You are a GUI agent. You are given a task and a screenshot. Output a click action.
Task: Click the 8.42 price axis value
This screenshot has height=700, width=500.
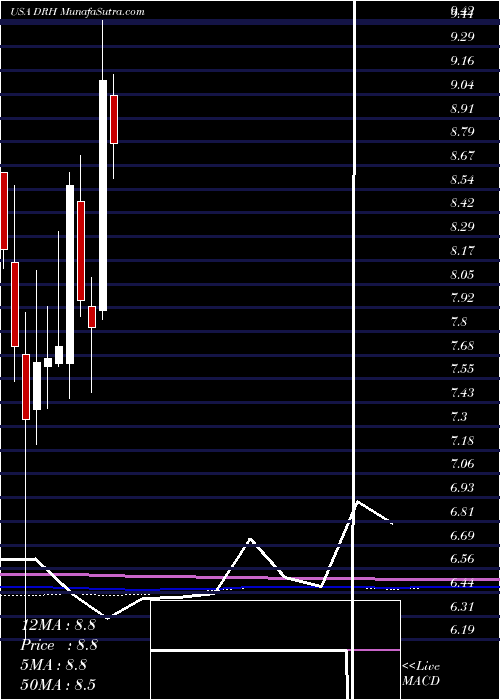tap(462, 203)
